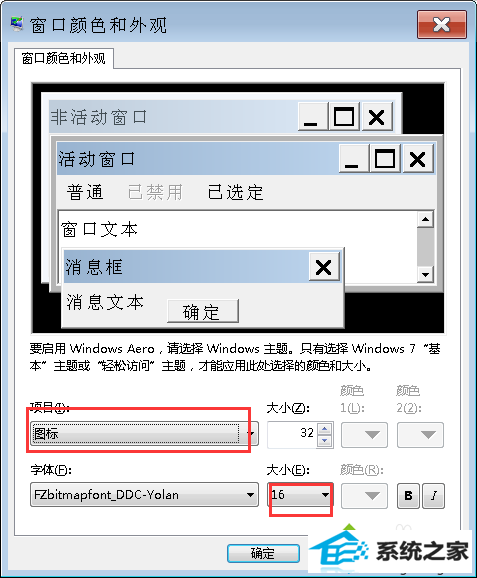The height and width of the screenshot is (578, 477).
Task: Open the 颜色 2 color picker
Action: (x=420, y=435)
